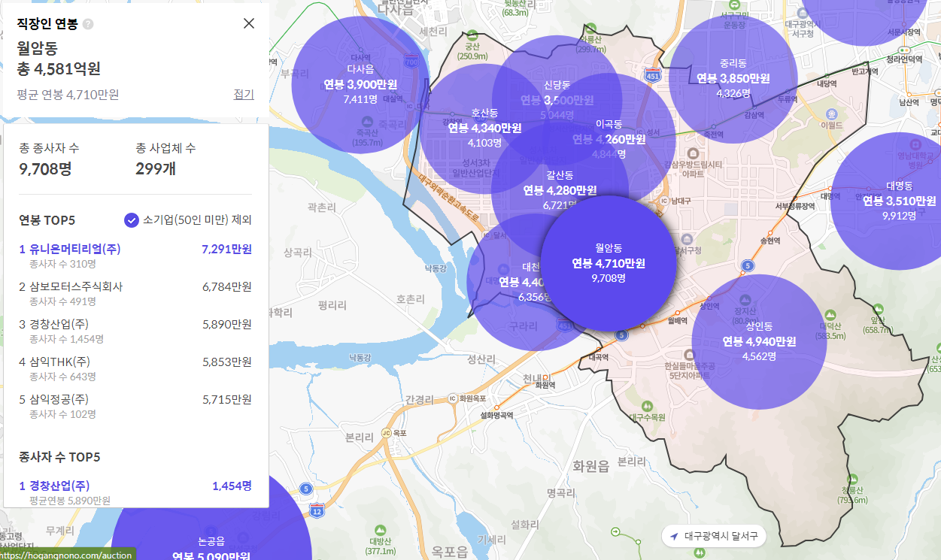Toggle the 소기업(50인 미만) 제외 checkbox

click(132, 220)
